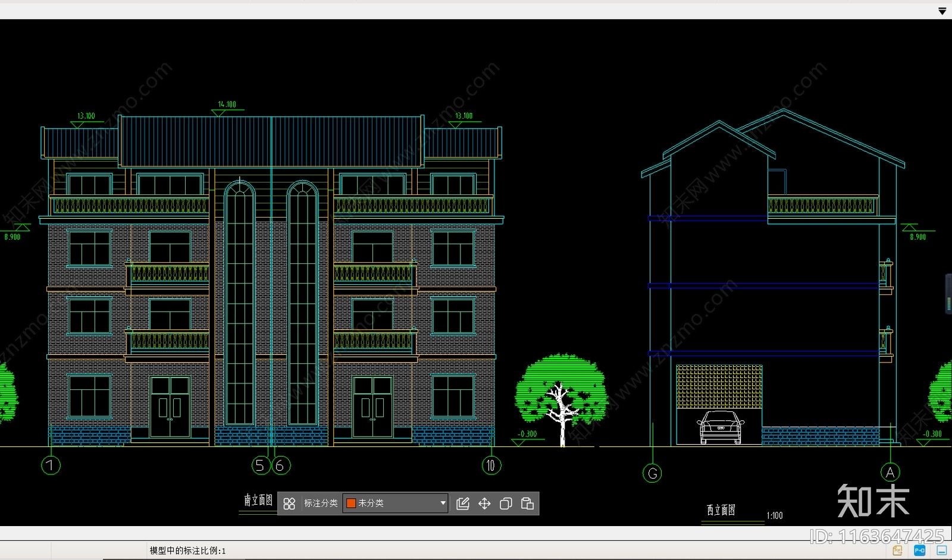Click the edit annotation pencil icon
This screenshot has height=560, width=952.
pos(463,504)
